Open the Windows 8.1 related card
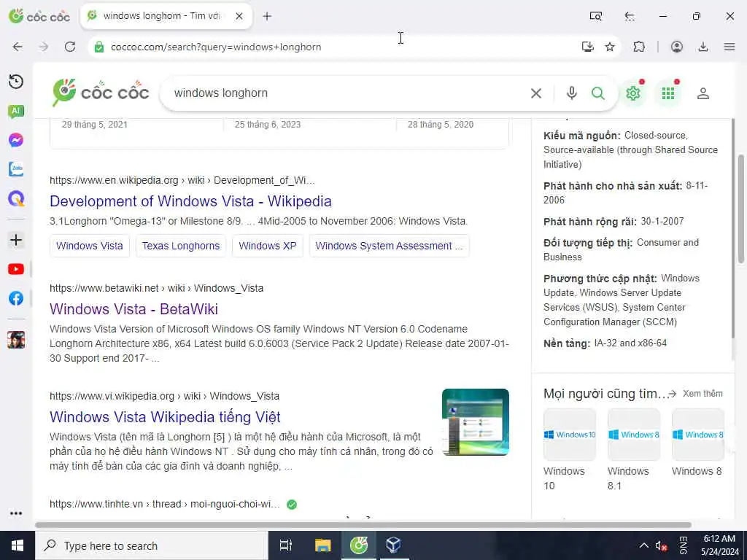 point(634,449)
